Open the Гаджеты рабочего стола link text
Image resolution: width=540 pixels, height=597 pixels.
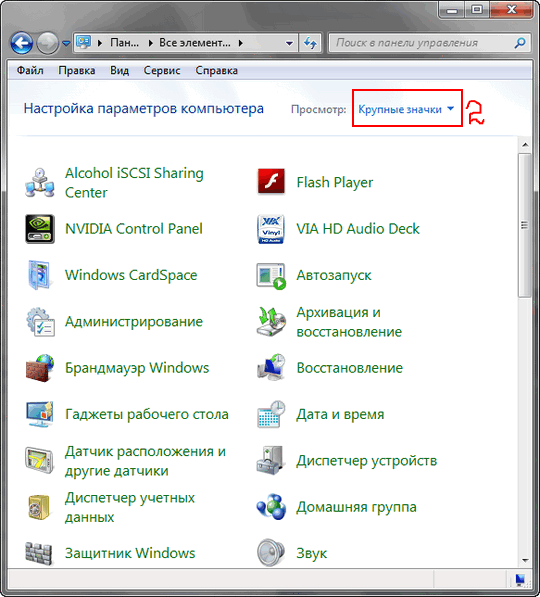pyautogui.click(x=147, y=414)
